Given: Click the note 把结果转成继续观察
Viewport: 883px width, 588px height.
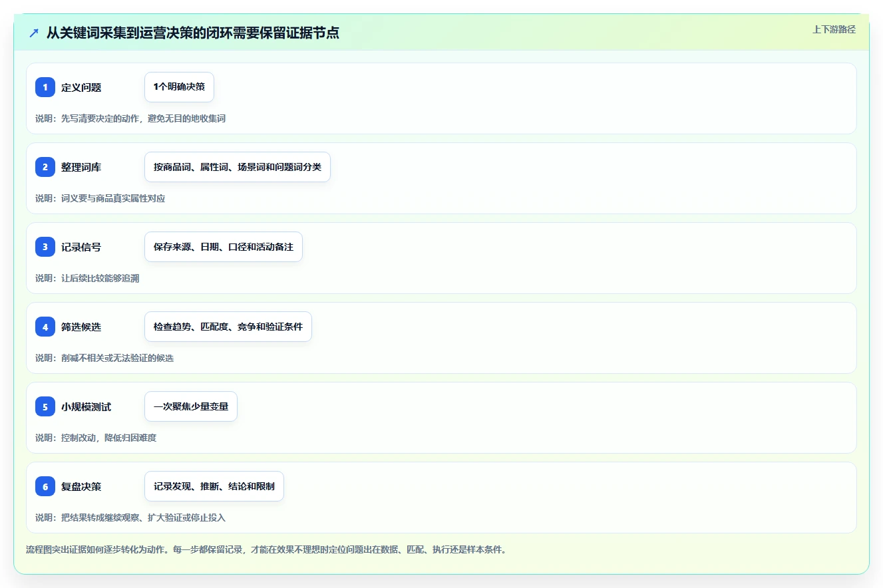Looking at the screenshot, I should click(130, 517).
